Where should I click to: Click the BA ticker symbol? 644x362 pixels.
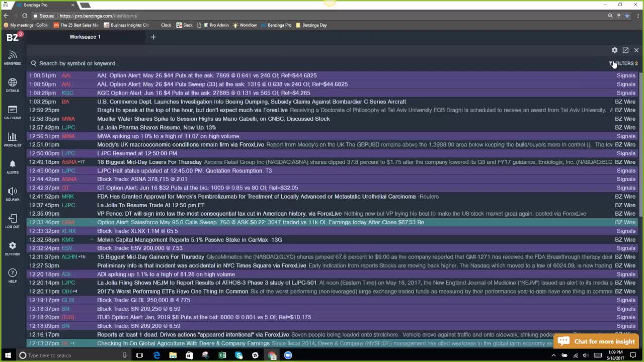pos(65,102)
